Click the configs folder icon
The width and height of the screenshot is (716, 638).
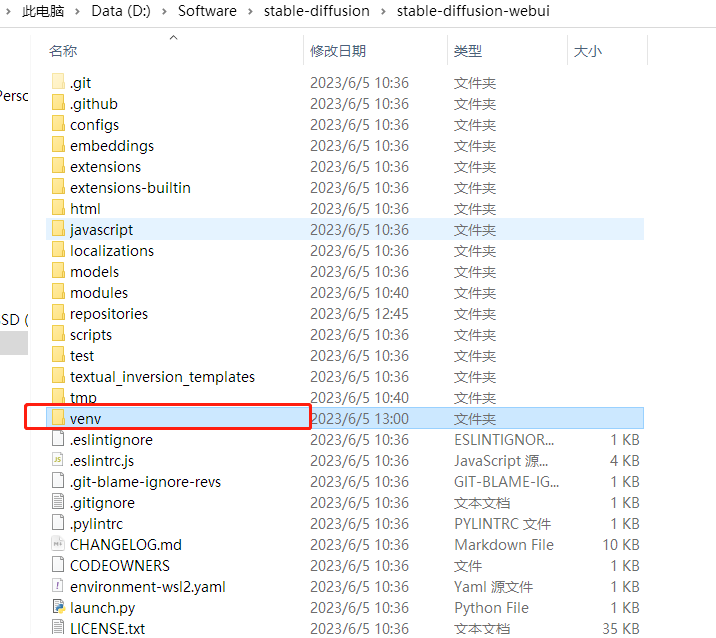click(x=58, y=124)
